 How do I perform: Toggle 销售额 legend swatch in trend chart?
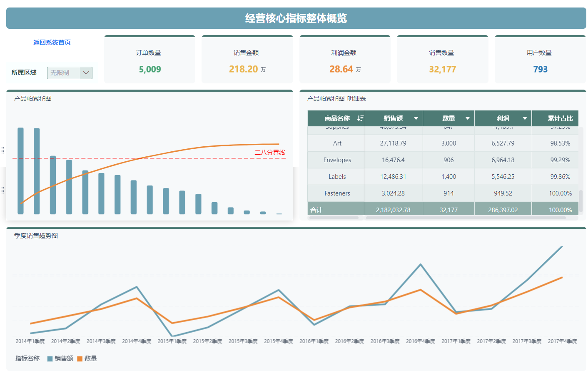(x=50, y=358)
